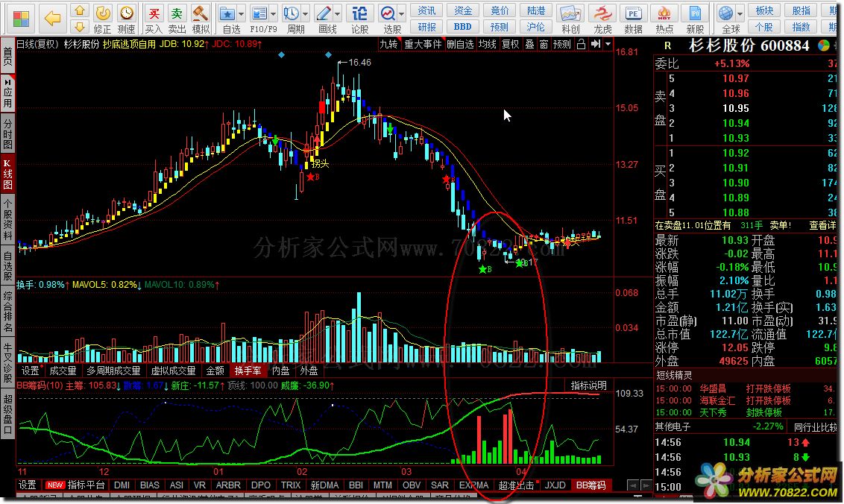
Task: Expand the 自选 dropdown arrow
Action: (242, 14)
